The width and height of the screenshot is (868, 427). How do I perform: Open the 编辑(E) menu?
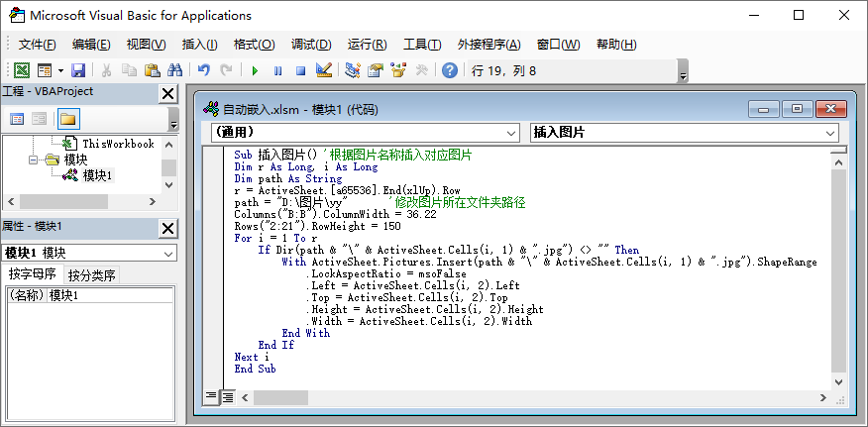pos(91,45)
